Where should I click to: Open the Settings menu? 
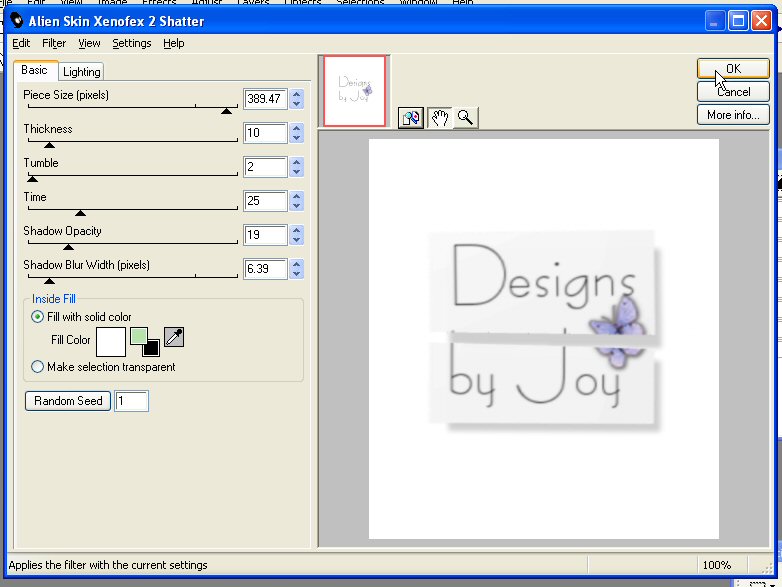click(132, 43)
